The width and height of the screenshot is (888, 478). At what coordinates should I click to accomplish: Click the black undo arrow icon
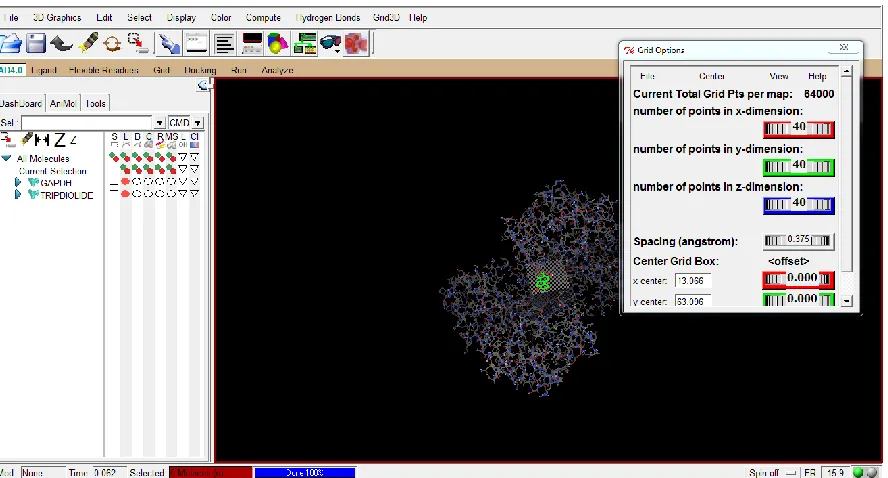(x=61, y=44)
